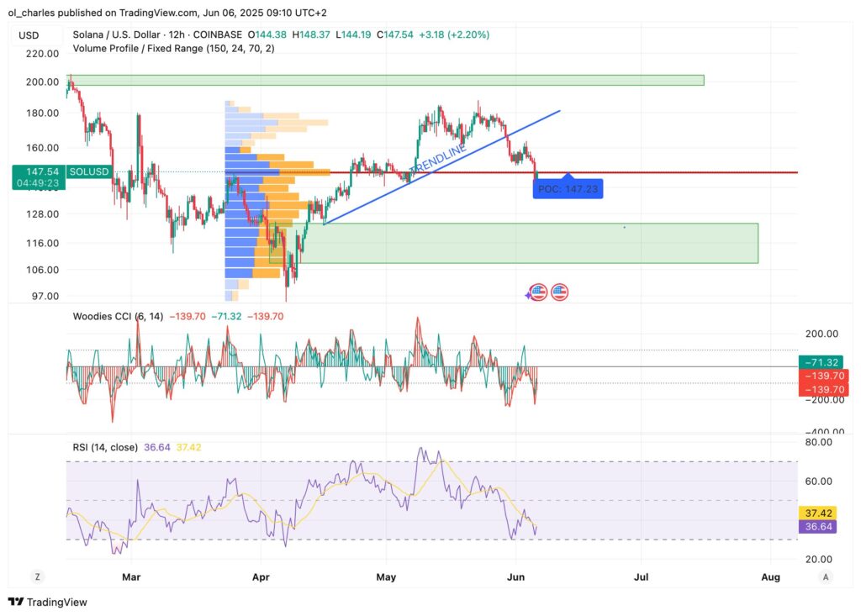Click the SOLUSD tag on the price axis

point(87,171)
